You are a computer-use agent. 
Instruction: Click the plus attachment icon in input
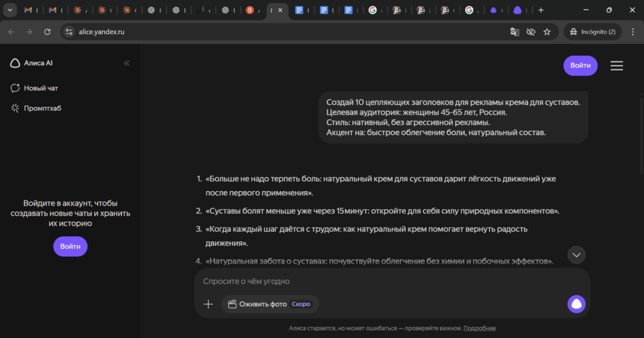pyautogui.click(x=208, y=304)
